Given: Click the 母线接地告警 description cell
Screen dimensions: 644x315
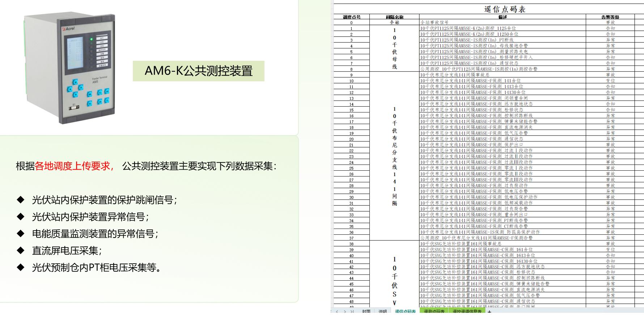Looking at the screenshot, I should pos(503,46).
